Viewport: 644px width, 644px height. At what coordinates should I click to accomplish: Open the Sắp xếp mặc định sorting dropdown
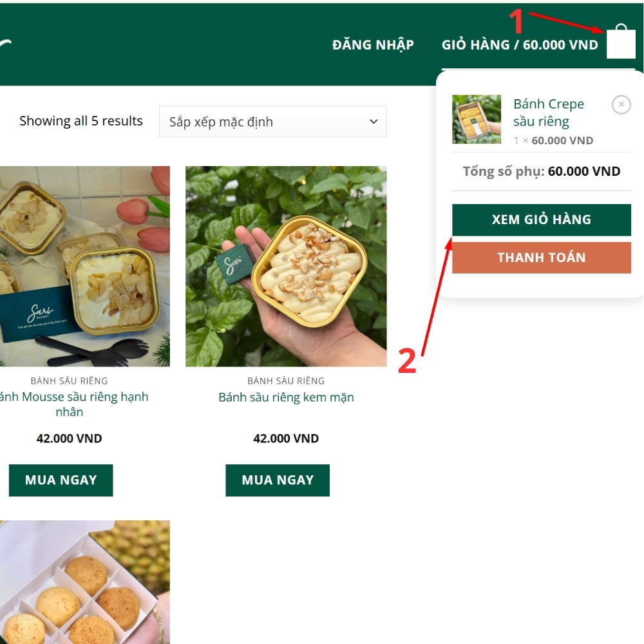point(272,122)
